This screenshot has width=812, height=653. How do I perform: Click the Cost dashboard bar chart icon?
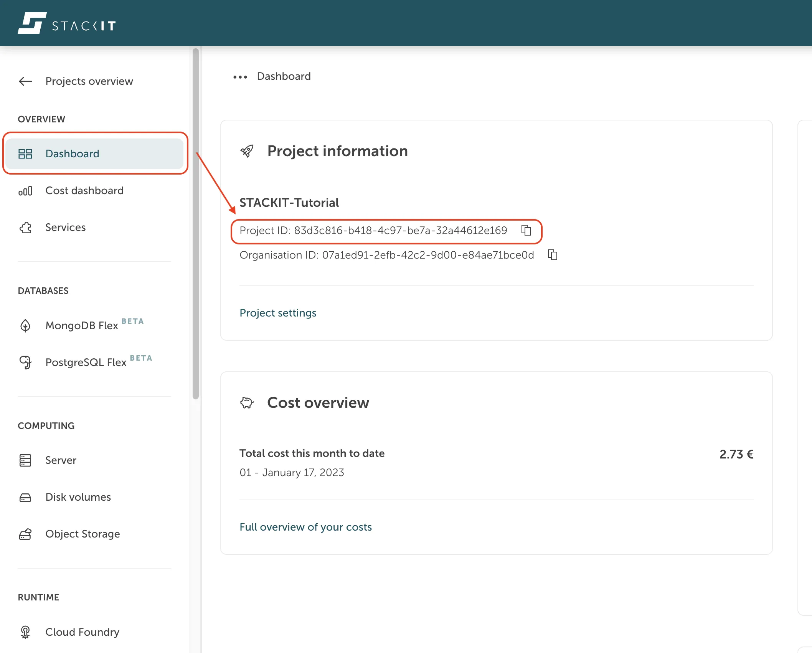coord(25,191)
